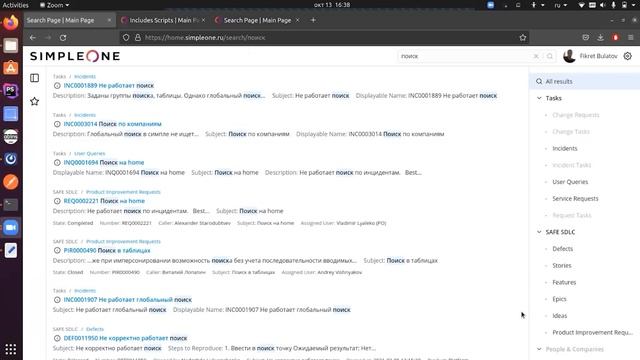The image size is (640, 360).
Task: Open Zoom app menu in top bar
Action: (55, 5)
